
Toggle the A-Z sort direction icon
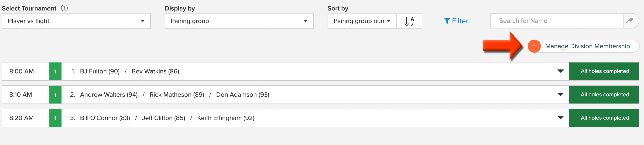tap(409, 21)
